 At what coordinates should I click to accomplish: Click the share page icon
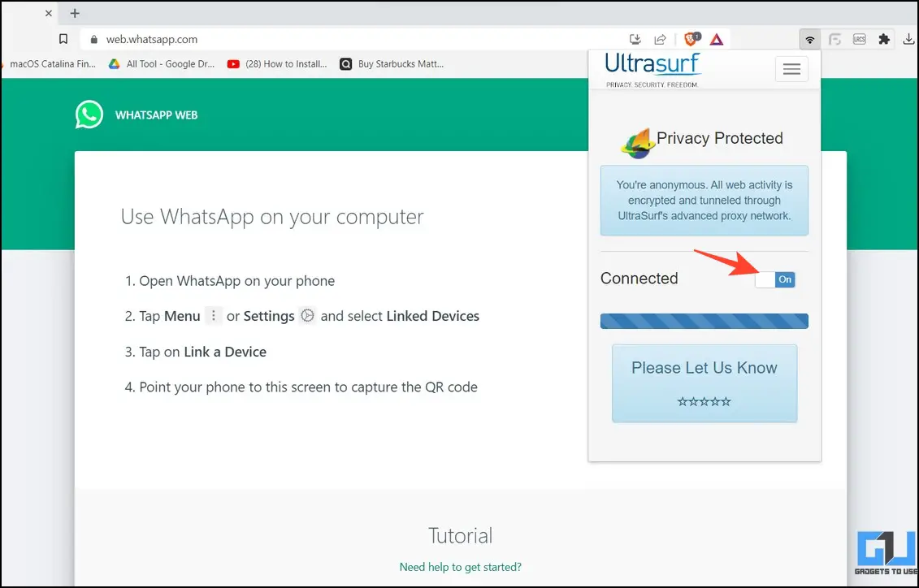click(661, 39)
